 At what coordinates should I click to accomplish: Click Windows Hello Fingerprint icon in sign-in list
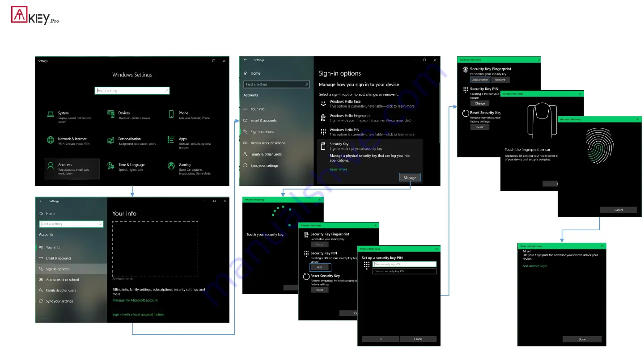323,118
